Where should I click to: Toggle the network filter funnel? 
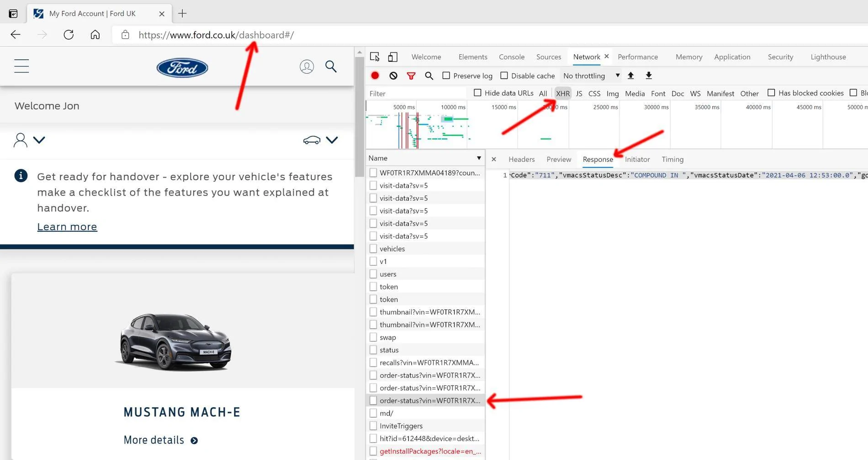tap(411, 76)
